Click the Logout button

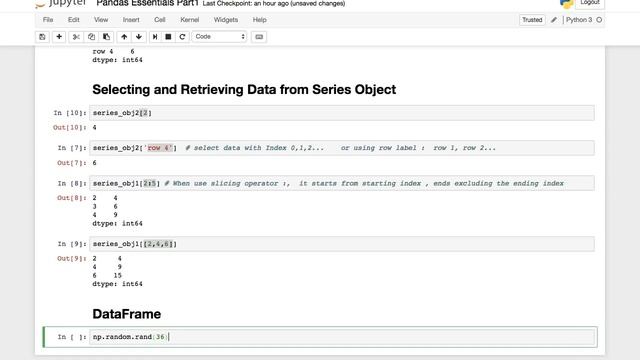coord(590,3)
